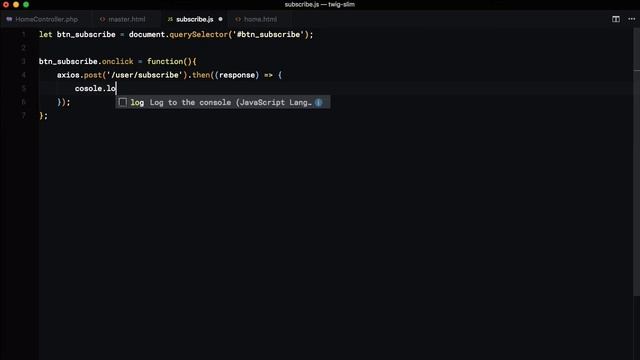Viewport: 640px width, 360px height.
Task: Click the function keyword on line 3
Action: click(165, 62)
